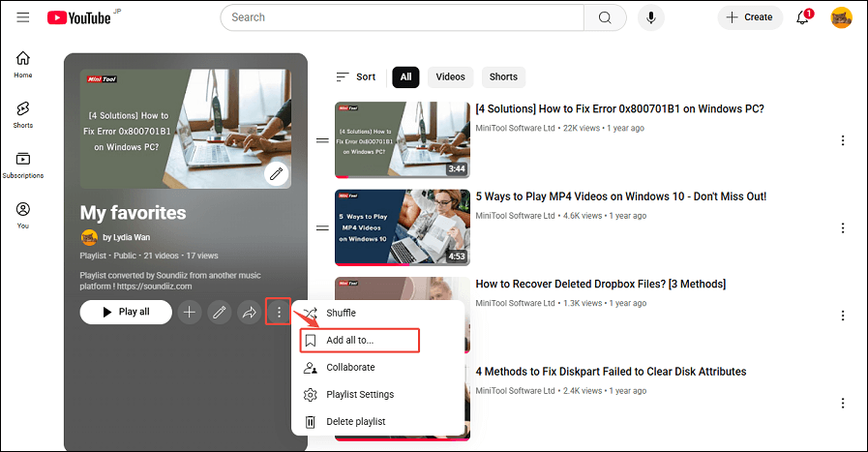Open options for Error 0x800701B1 video
868x452 pixels.
pyautogui.click(x=843, y=140)
